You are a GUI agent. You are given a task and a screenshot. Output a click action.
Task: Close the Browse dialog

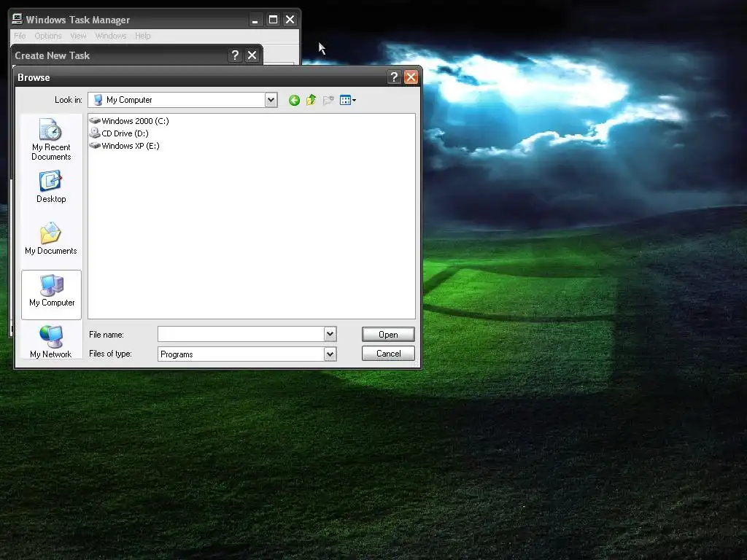[411, 77]
